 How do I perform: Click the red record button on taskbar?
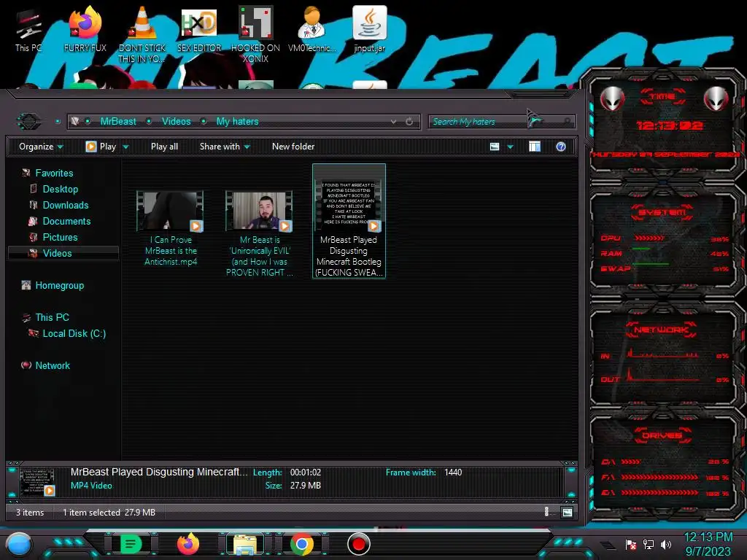coord(359,544)
